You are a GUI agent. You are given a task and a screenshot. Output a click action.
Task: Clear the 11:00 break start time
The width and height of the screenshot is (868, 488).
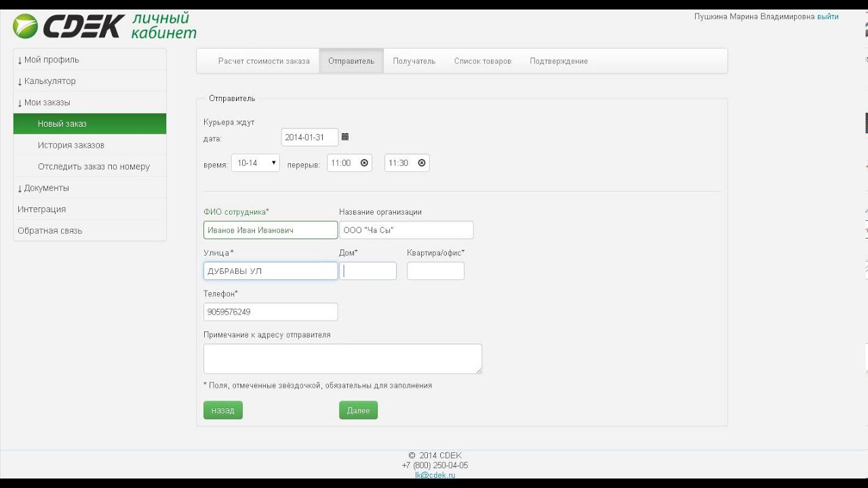(364, 163)
